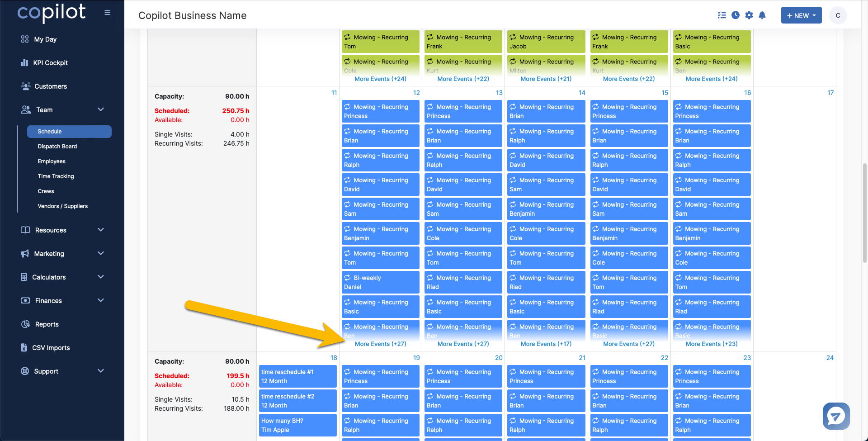This screenshot has width=868, height=441.
Task: Open Dispatch Board
Action: tap(57, 147)
